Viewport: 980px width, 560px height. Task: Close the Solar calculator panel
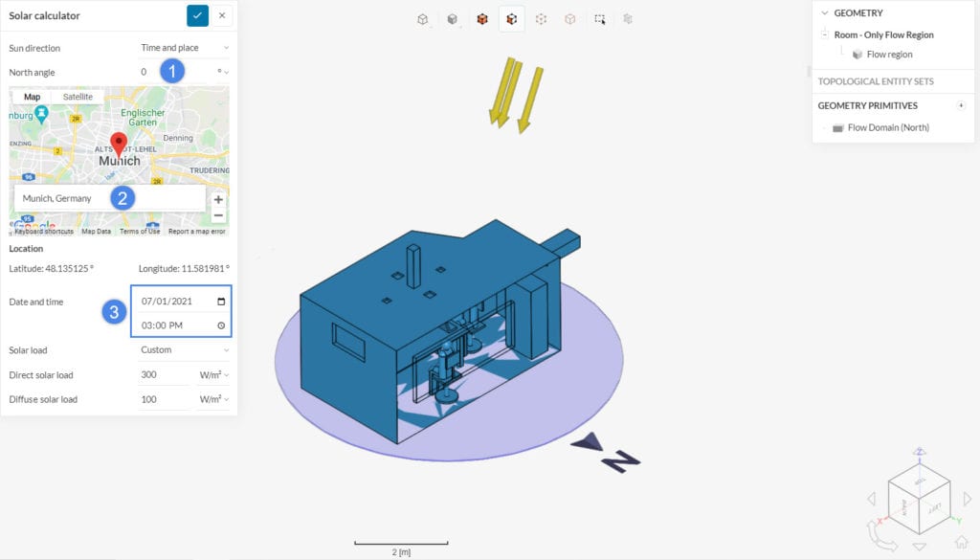(222, 15)
